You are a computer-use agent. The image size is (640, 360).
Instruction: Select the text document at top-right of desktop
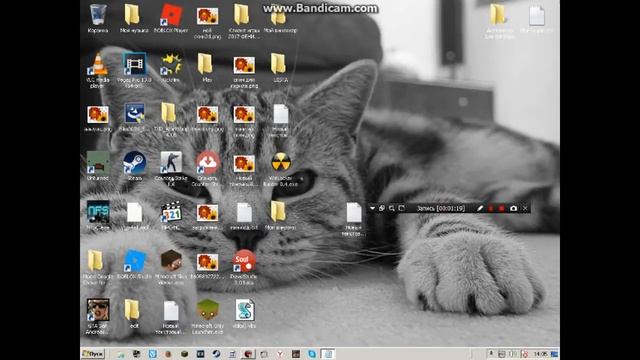click(x=536, y=16)
